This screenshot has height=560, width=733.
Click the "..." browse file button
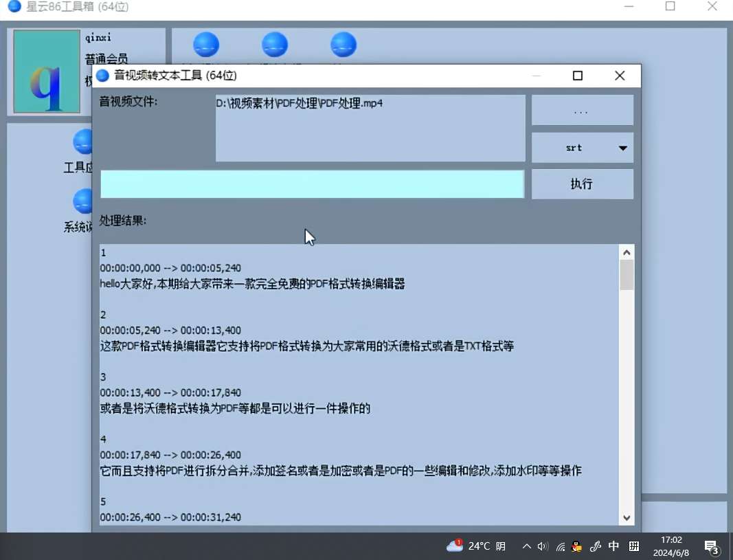(x=582, y=111)
